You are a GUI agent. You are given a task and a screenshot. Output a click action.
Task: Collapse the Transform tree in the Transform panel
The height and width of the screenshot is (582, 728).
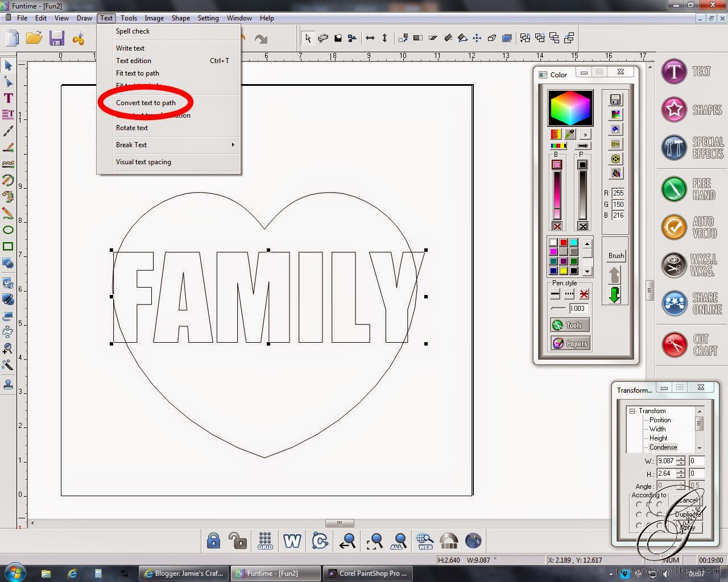(x=633, y=410)
